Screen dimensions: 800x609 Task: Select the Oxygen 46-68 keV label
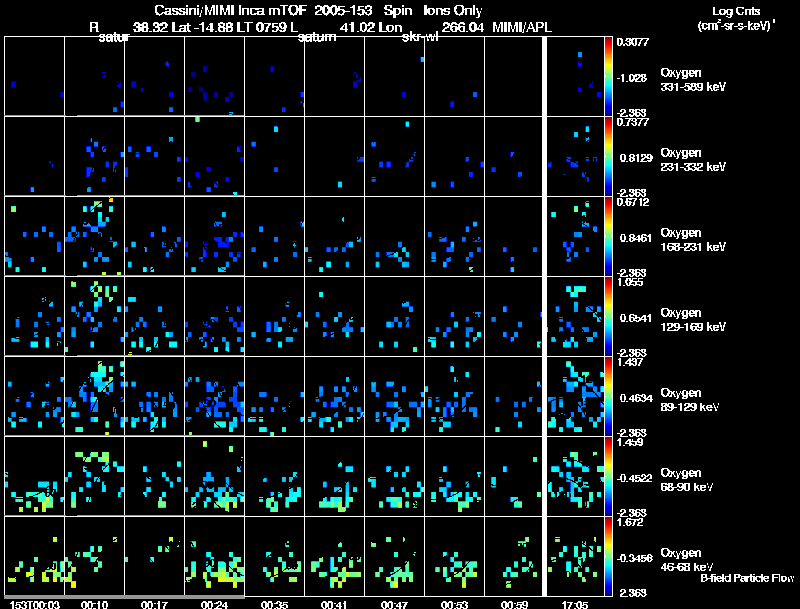(x=687, y=560)
